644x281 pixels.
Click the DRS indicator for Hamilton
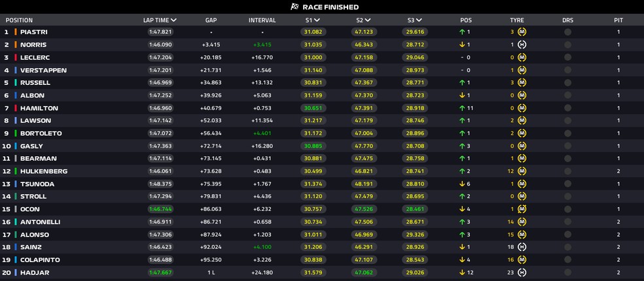[567, 108]
